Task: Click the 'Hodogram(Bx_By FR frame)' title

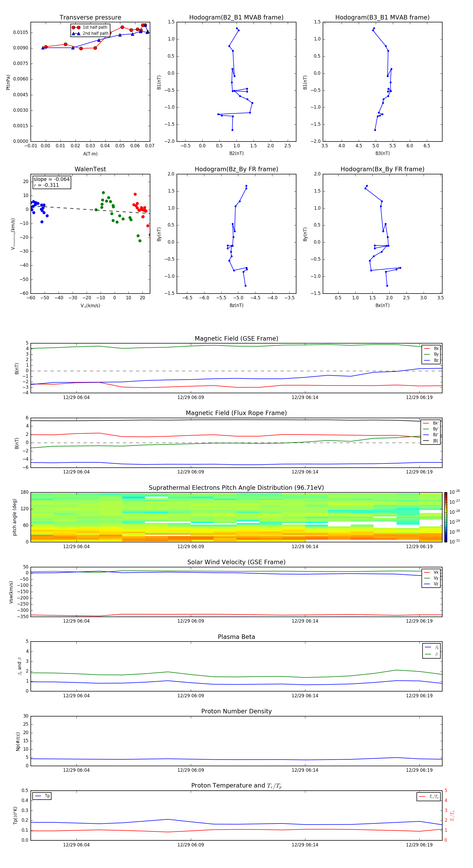Action: point(382,169)
